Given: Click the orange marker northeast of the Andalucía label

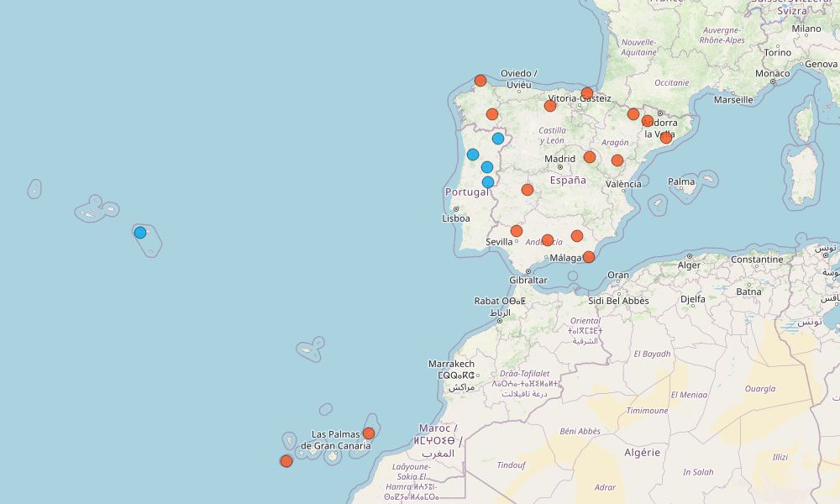Looking at the screenshot, I should (577, 236).
